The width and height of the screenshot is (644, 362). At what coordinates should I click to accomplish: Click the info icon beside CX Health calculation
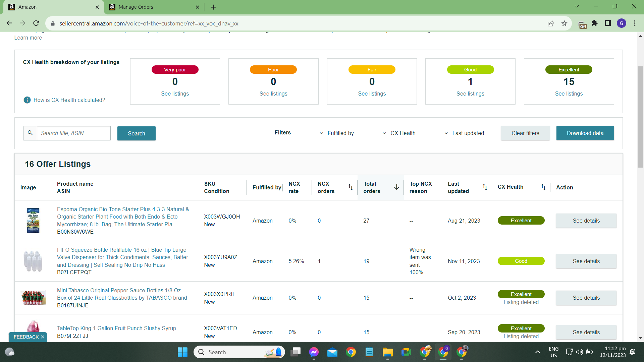tap(27, 100)
